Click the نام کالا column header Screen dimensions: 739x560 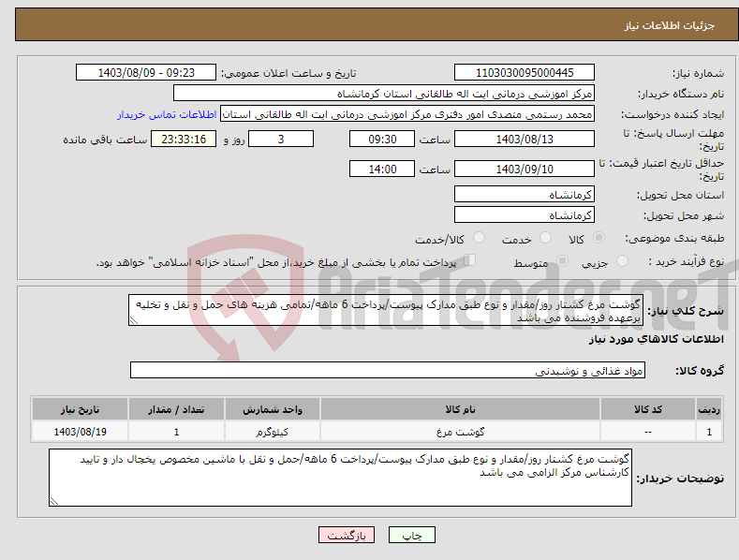point(460,409)
